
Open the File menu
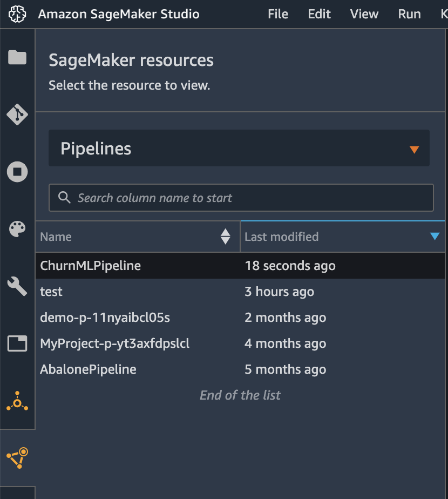tap(278, 14)
